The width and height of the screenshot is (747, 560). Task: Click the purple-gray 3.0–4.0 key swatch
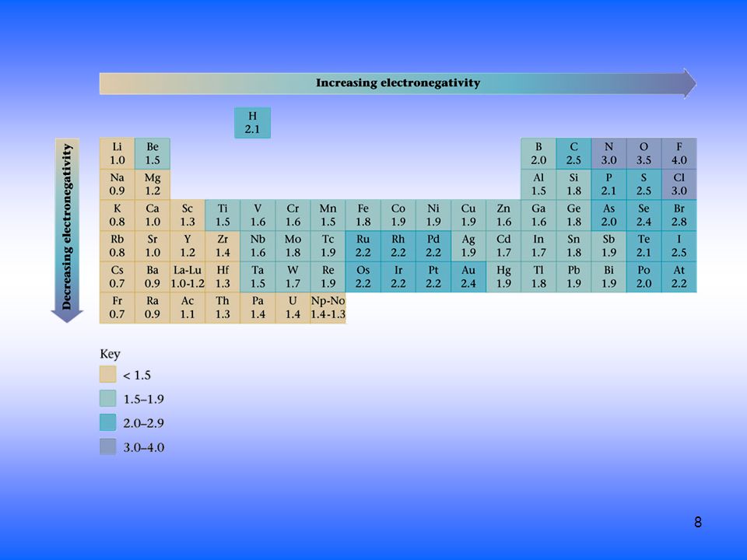108,446
